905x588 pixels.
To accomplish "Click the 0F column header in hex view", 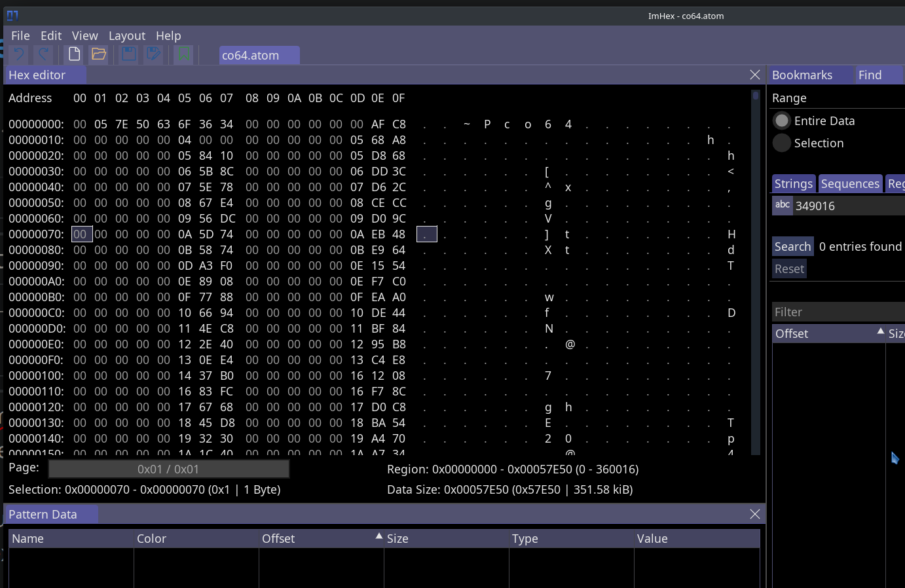I will pos(399,98).
